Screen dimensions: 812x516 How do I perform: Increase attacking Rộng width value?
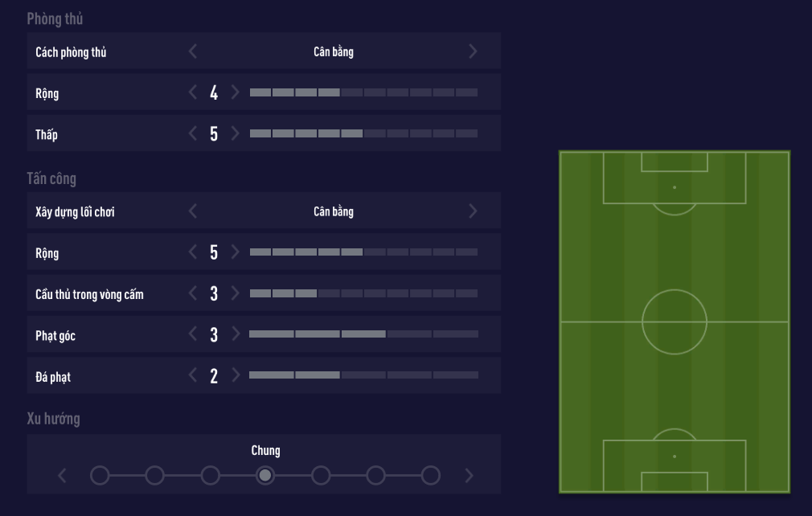point(235,252)
